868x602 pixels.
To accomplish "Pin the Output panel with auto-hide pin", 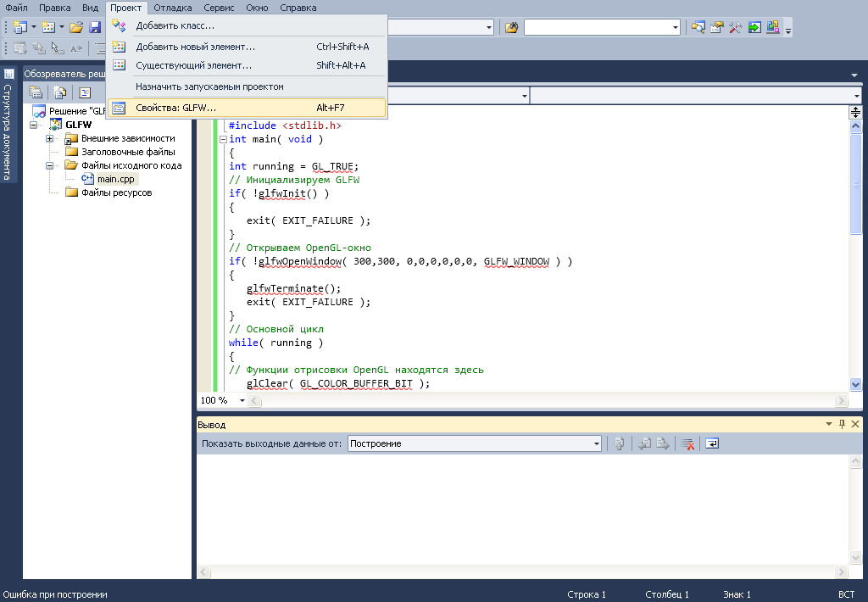I will [x=842, y=424].
